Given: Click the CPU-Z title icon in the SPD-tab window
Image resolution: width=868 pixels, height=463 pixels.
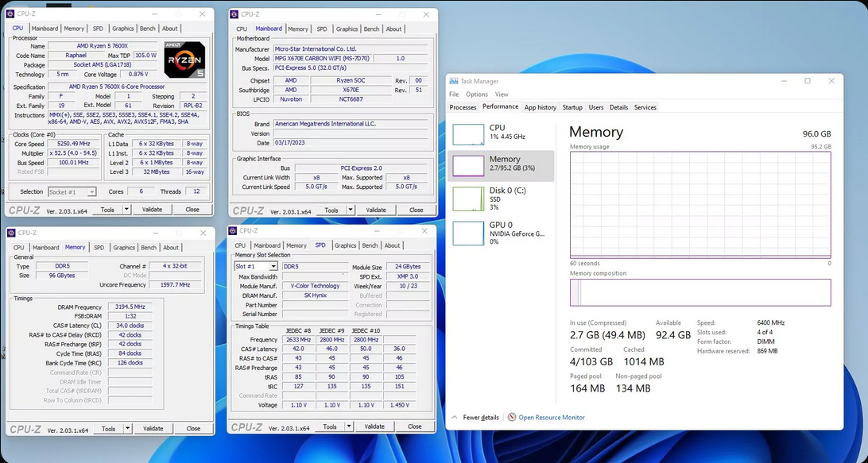Looking at the screenshot, I should click(x=233, y=230).
